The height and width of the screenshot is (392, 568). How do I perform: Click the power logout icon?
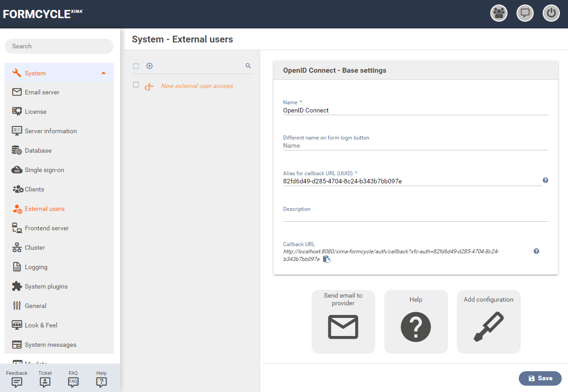coord(551,13)
